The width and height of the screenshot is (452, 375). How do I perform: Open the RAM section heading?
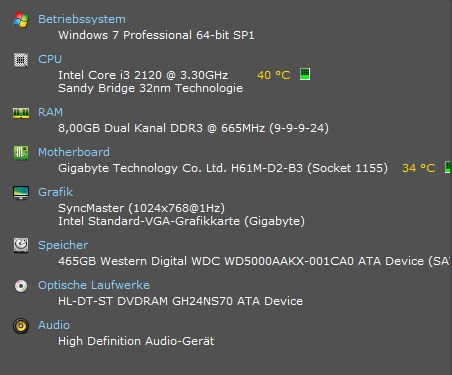coord(50,112)
